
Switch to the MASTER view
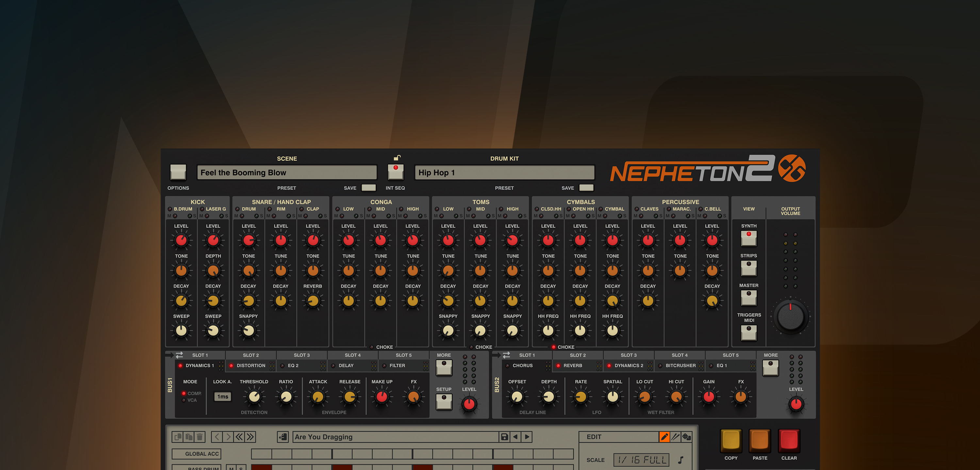tap(748, 298)
